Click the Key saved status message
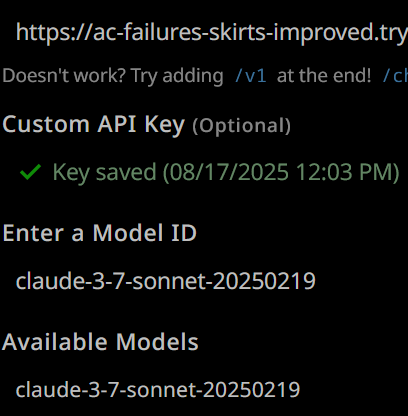The width and height of the screenshot is (408, 416). coord(226,172)
